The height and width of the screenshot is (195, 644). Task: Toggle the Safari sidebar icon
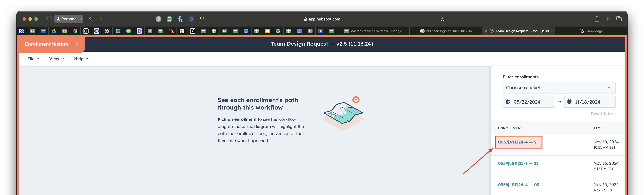(49, 19)
